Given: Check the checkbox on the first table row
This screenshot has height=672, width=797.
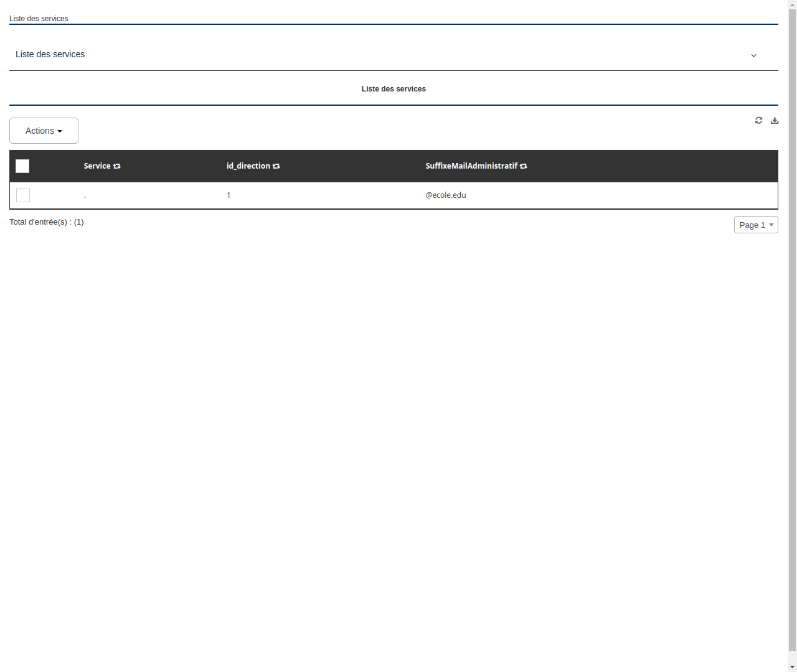Looking at the screenshot, I should coord(23,195).
